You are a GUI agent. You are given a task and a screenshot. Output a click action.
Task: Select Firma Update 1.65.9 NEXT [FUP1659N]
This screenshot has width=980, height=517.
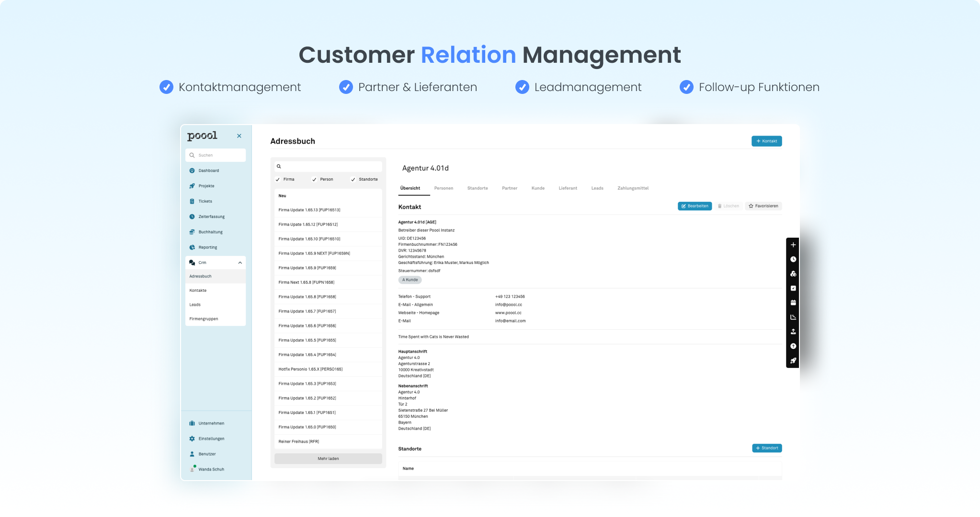328,253
